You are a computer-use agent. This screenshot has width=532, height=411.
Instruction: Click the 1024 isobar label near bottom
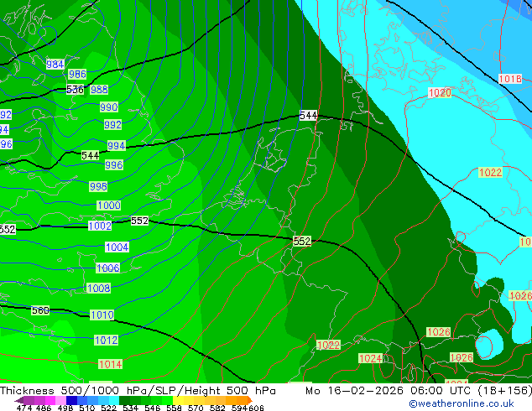tap(370, 358)
